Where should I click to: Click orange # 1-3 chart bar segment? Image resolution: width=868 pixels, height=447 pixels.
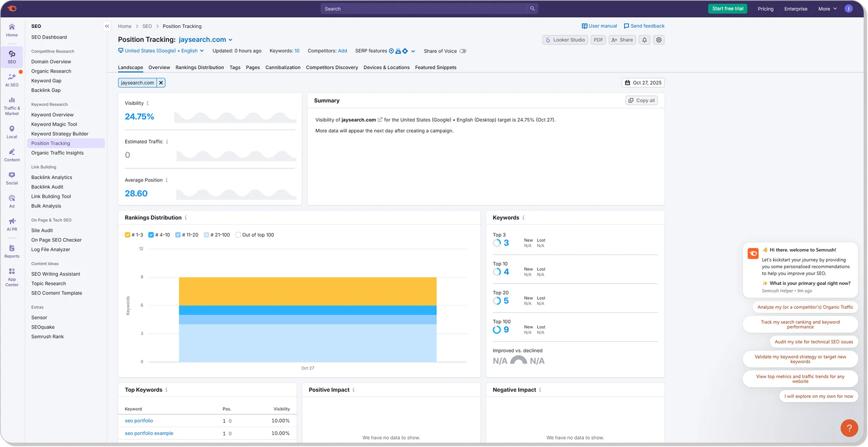click(x=307, y=291)
